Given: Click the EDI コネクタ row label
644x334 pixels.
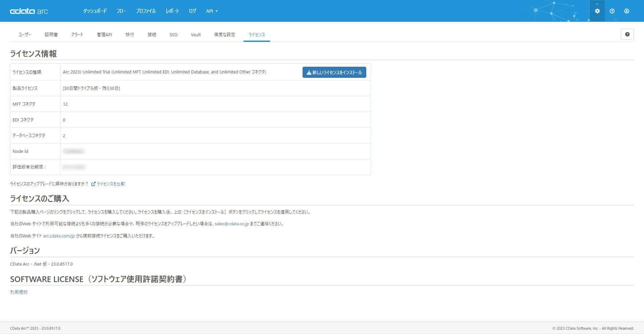Looking at the screenshot, I should 23,120.
